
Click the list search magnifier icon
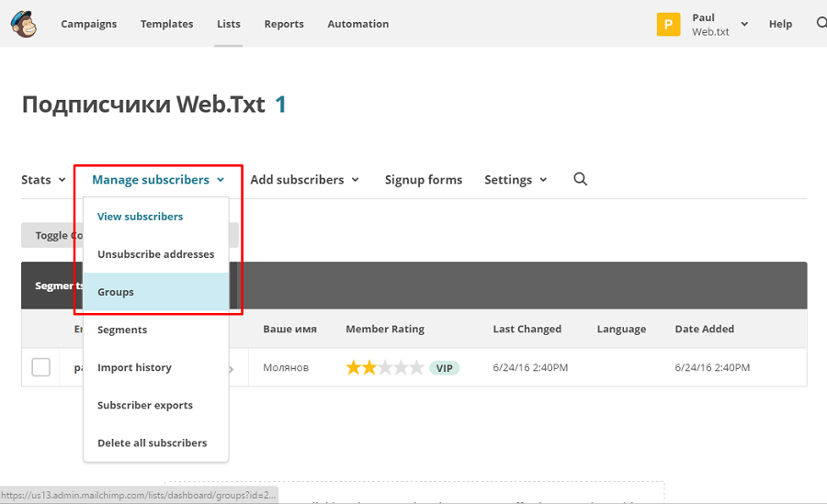click(x=580, y=179)
